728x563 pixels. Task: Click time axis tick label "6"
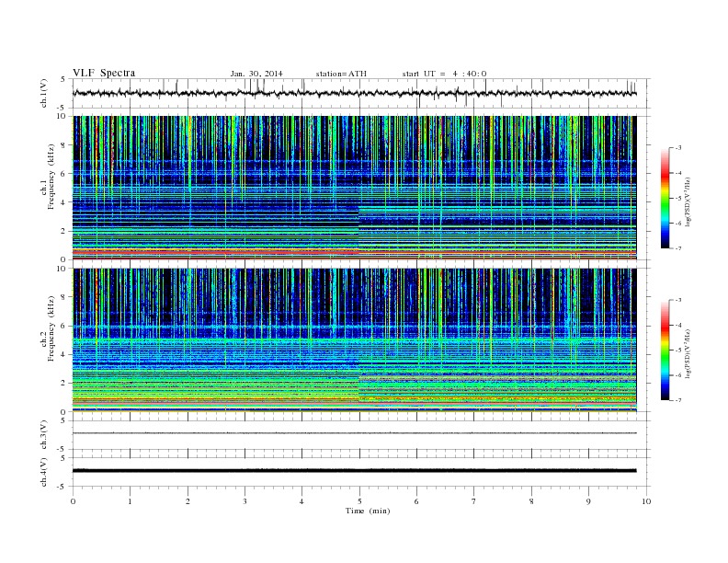(x=416, y=501)
